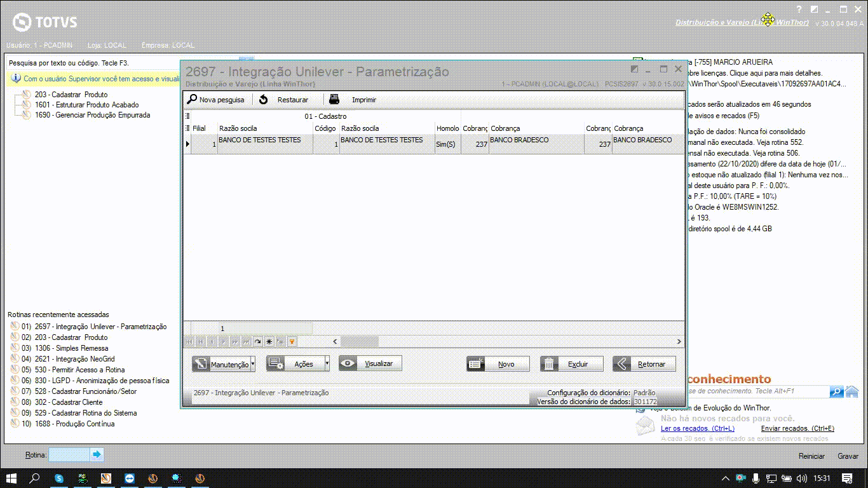Image resolution: width=868 pixels, height=488 pixels.
Task: Click the grid first-record navigator button
Action: coord(189,342)
